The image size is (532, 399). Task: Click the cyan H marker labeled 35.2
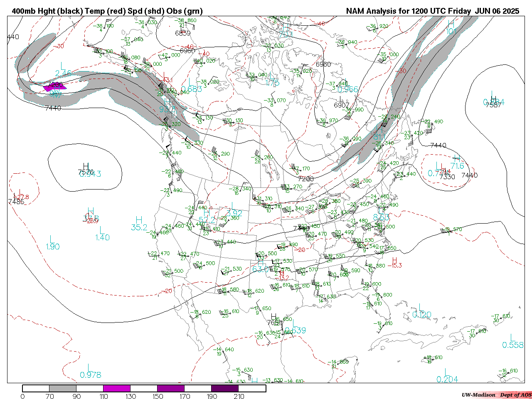139,220
